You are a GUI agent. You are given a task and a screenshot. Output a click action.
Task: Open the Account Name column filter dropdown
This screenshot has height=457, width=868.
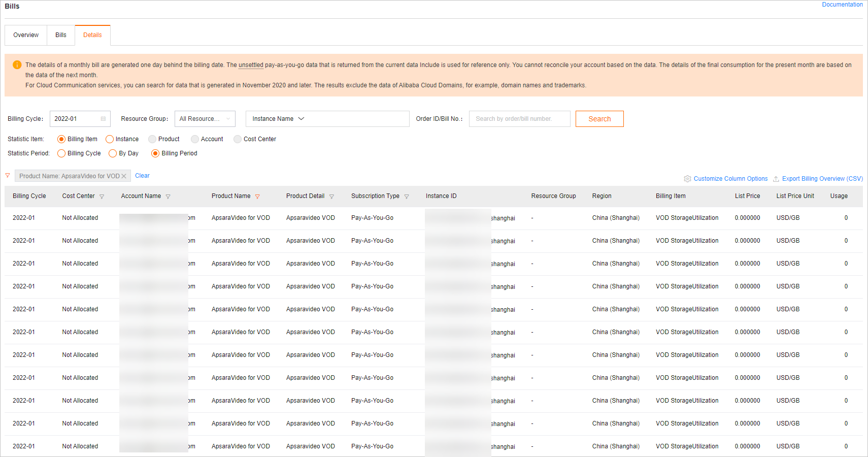pos(168,196)
